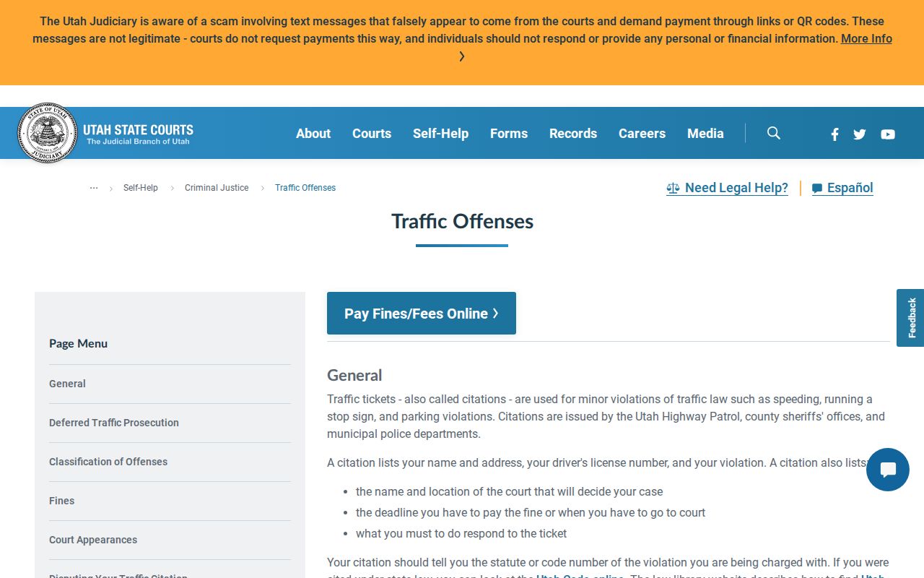
Task: Follow the More Info link in alert
Action: [x=866, y=39]
